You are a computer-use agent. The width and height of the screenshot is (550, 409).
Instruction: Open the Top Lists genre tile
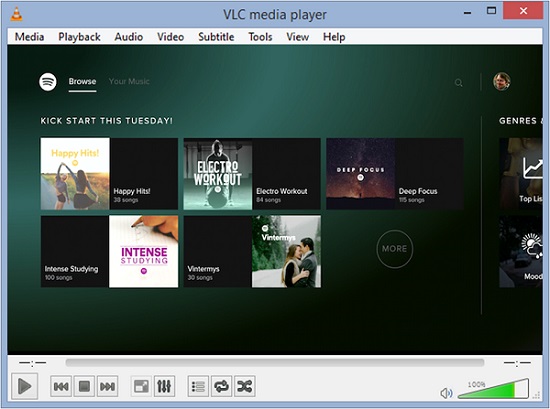click(x=521, y=174)
